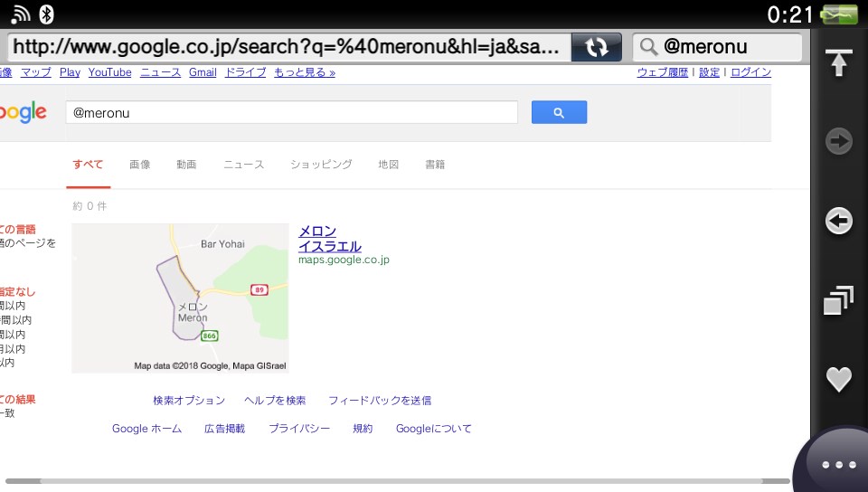
Task: Open the マップ link in the top bar
Action: (36, 72)
